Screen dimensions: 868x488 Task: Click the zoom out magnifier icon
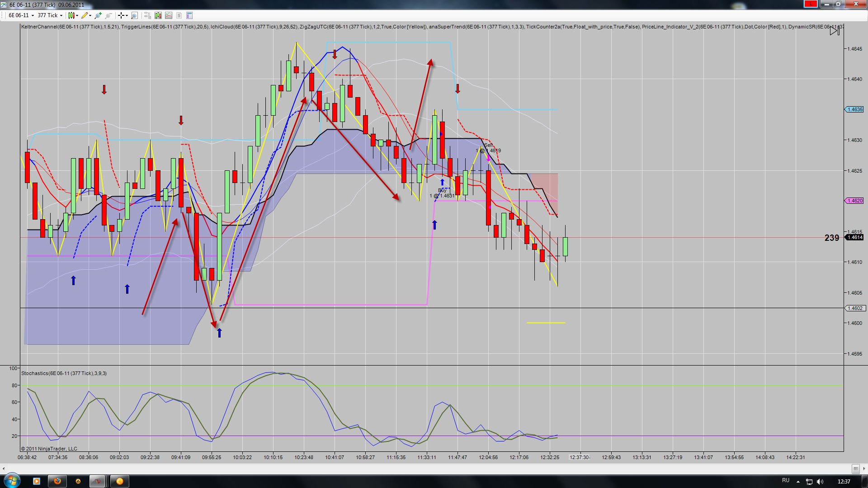tap(108, 15)
